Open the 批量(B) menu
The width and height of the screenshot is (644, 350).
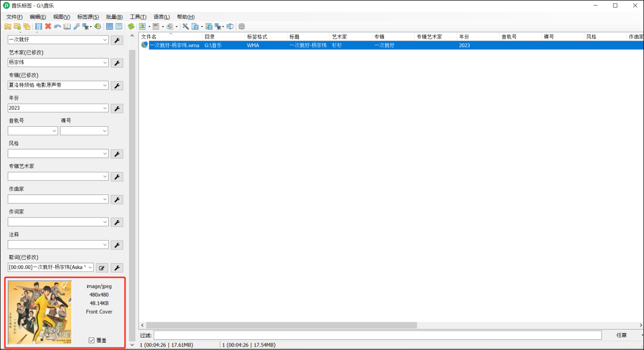(114, 17)
